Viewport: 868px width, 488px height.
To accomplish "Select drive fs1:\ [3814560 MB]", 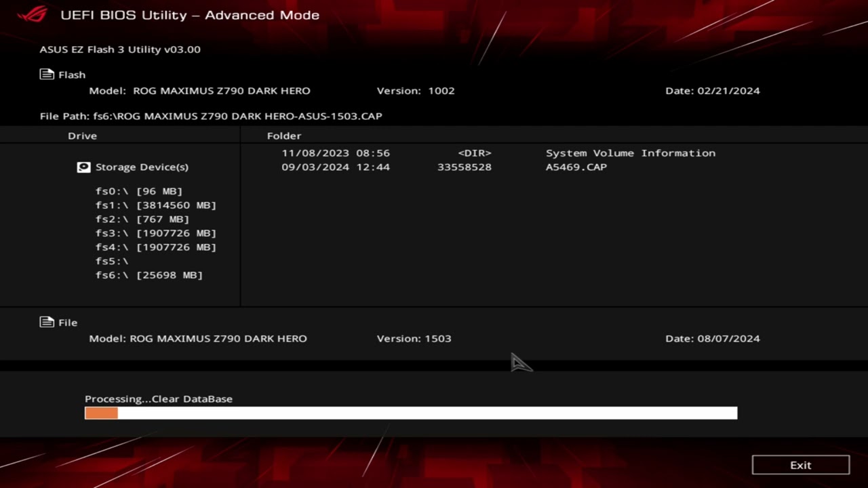I will coord(156,205).
